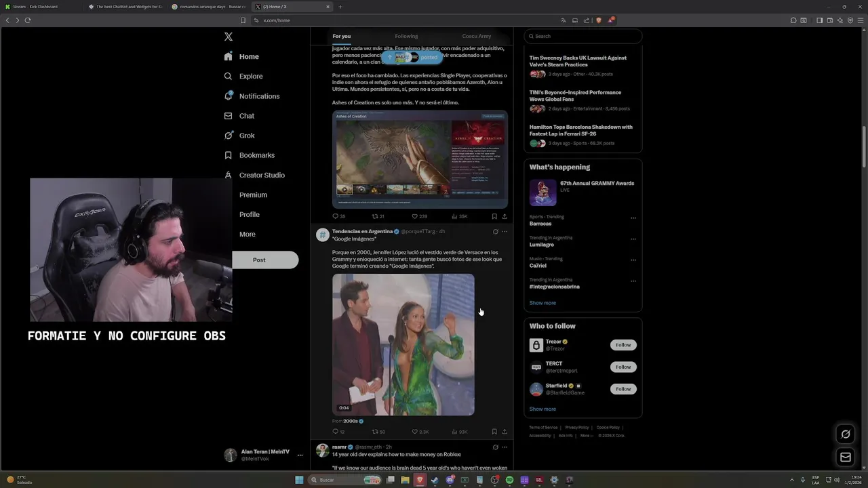Screen dimensions: 868x488
Task: Click the X logo
Action: (x=229, y=37)
